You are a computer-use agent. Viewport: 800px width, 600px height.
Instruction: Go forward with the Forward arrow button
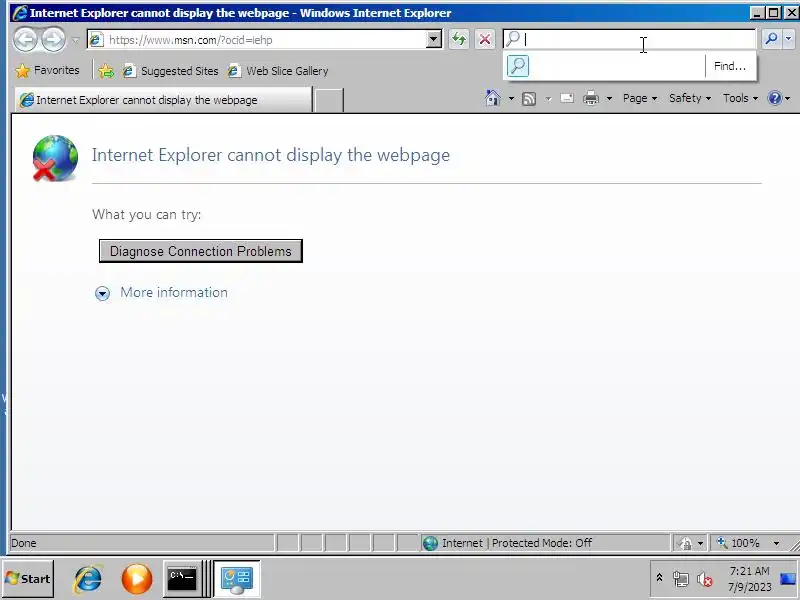(53, 39)
